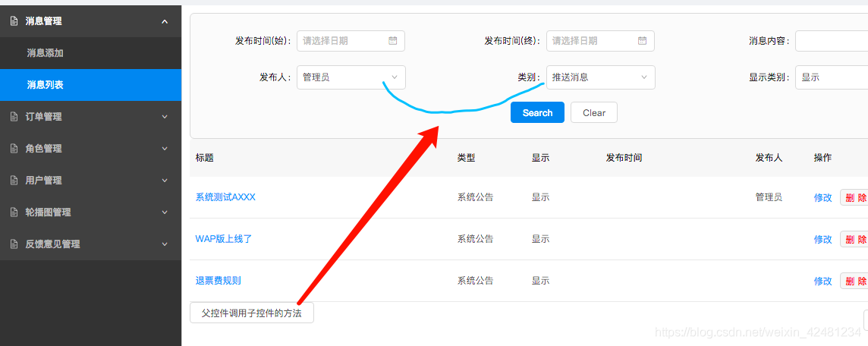Viewport: 868px width, 346px height.
Task: Select the 消息列表 submenu item
Action: point(91,85)
